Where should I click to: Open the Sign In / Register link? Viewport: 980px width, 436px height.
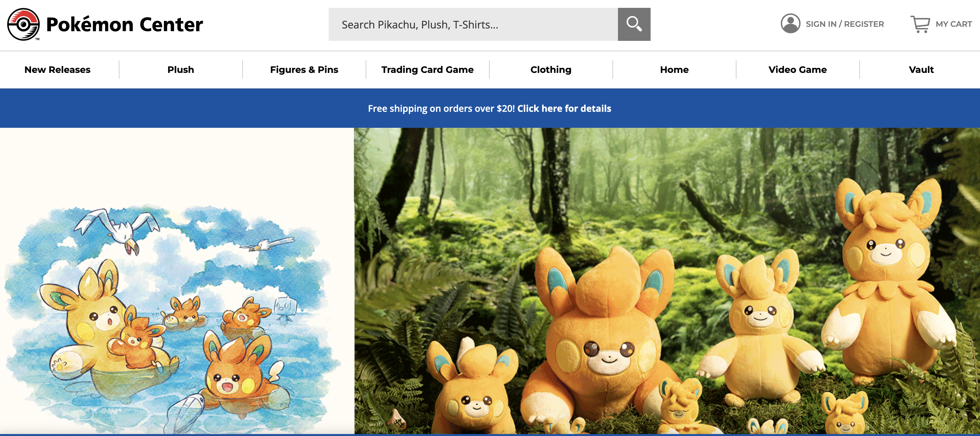pyautogui.click(x=845, y=24)
